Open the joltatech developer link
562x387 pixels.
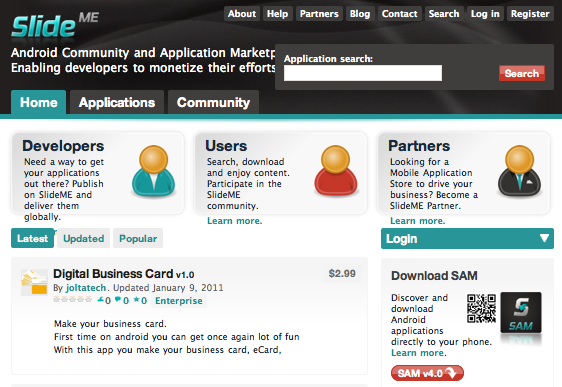[x=86, y=288]
